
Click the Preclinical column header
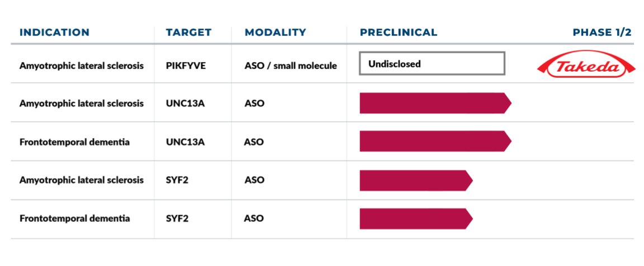click(399, 32)
